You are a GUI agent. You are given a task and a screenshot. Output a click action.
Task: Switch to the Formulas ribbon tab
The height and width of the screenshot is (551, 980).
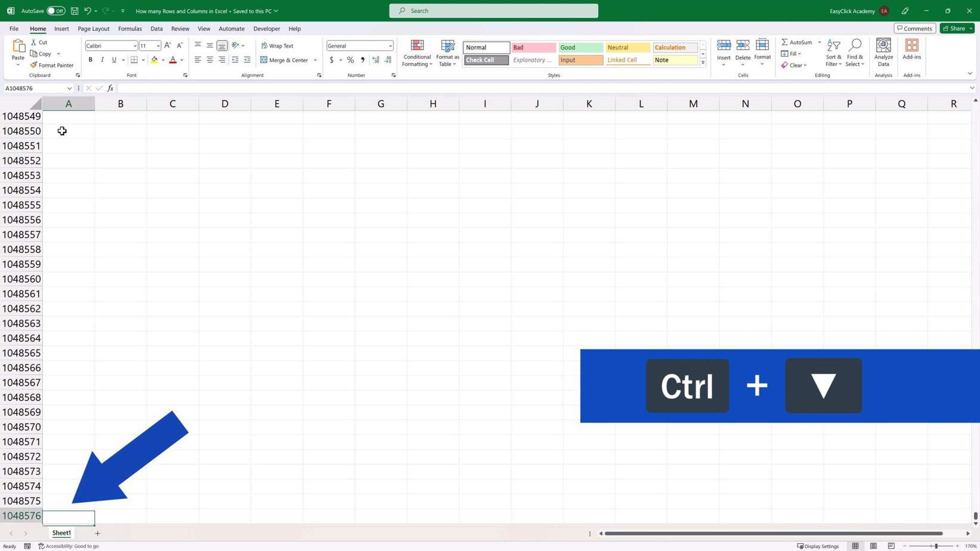click(x=129, y=29)
